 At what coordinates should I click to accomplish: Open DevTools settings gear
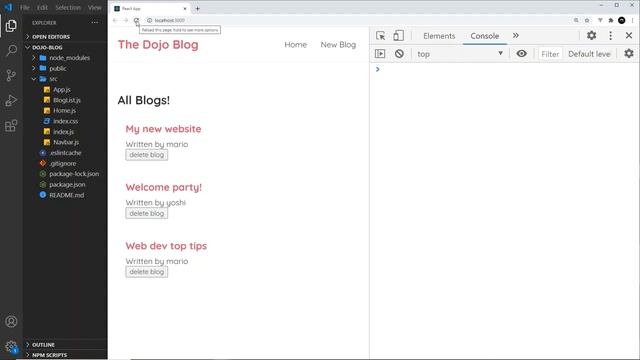coord(591,36)
